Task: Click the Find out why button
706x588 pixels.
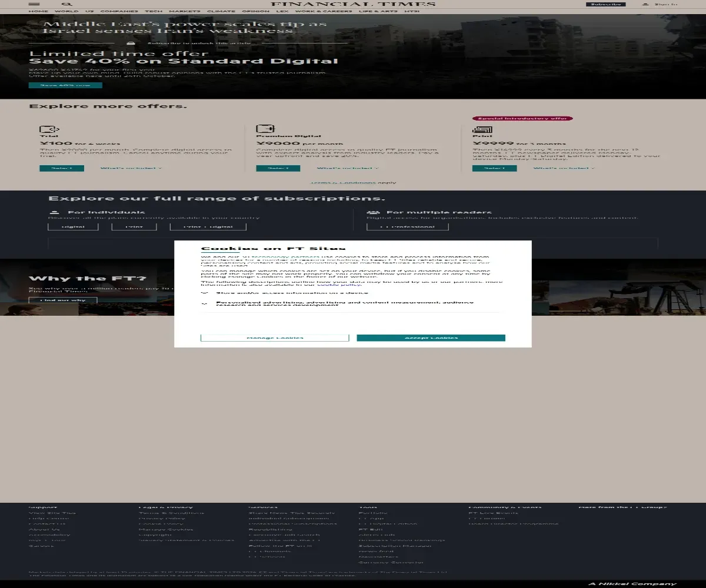Action: click(x=63, y=300)
